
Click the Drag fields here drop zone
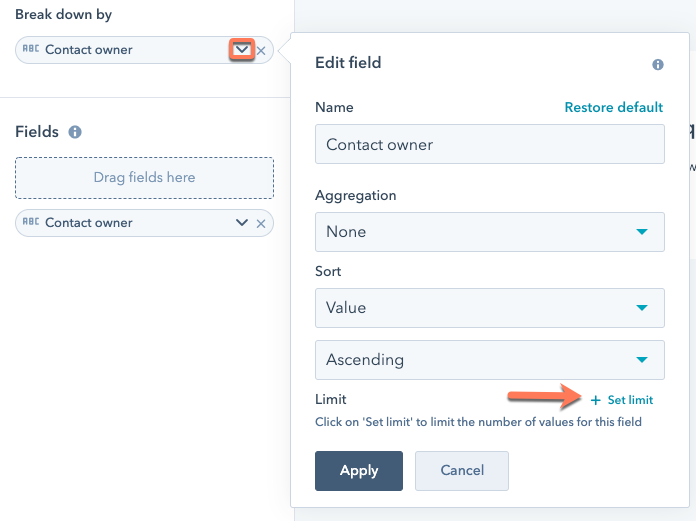[x=144, y=178]
